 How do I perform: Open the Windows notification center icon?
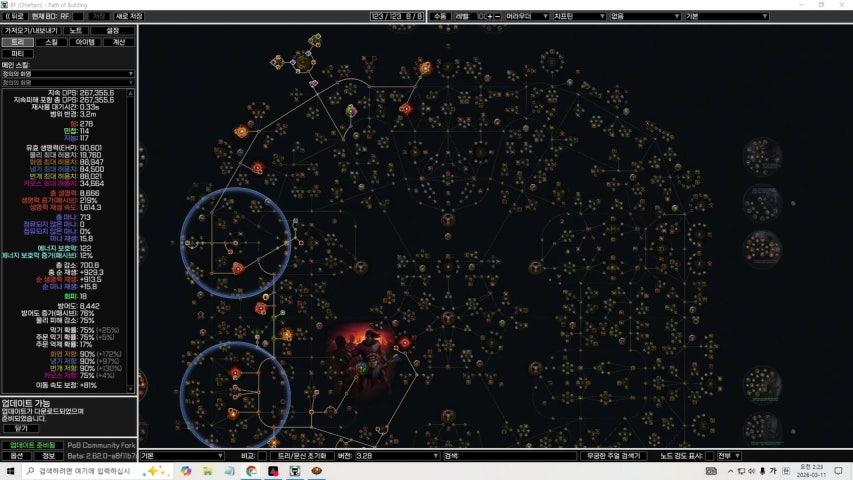click(838, 471)
